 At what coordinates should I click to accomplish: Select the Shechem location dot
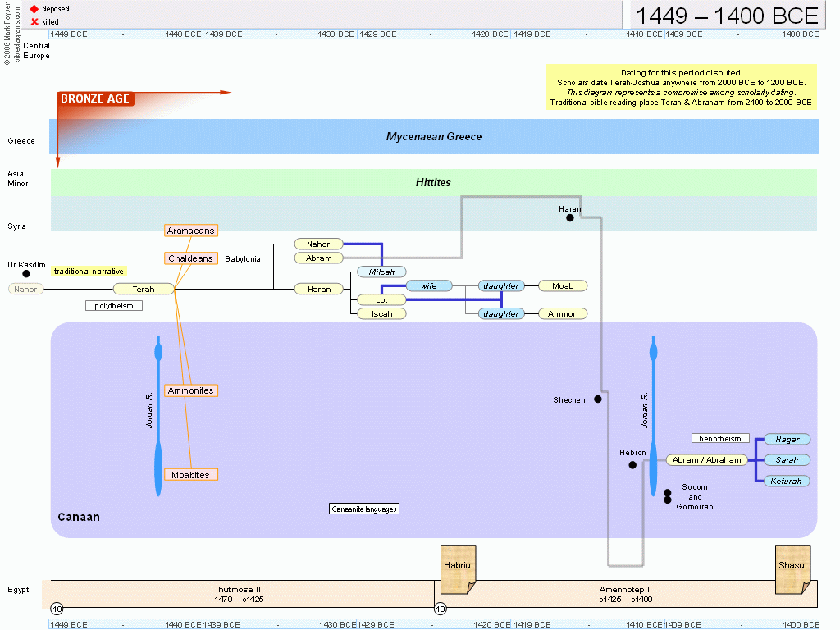point(598,399)
